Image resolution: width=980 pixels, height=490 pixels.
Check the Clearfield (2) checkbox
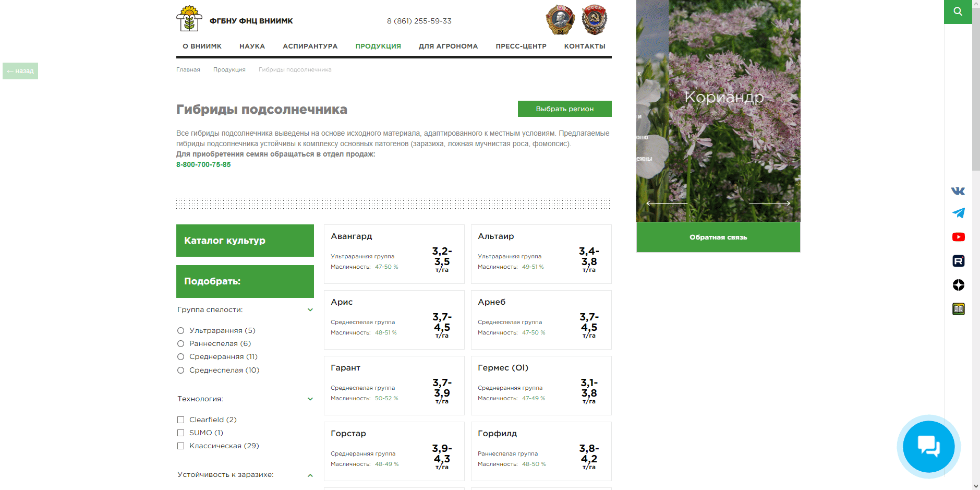click(x=181, y=420)
